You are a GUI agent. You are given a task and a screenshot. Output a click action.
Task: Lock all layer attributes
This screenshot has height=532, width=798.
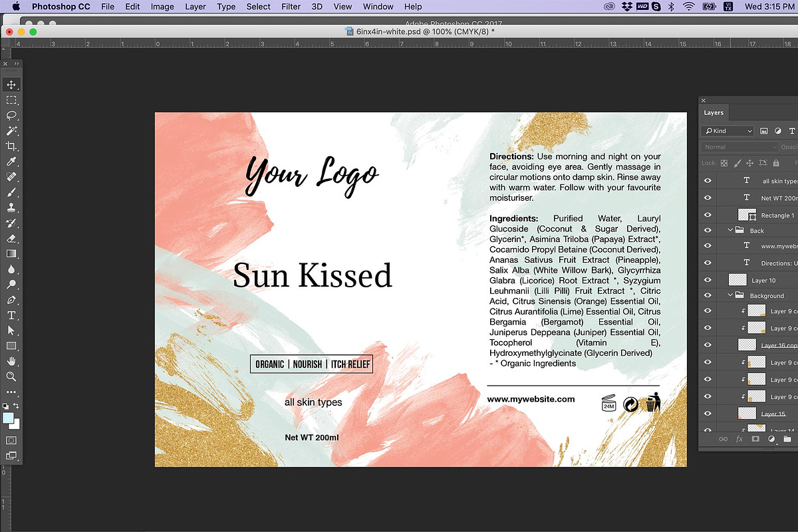pos(775,163)
